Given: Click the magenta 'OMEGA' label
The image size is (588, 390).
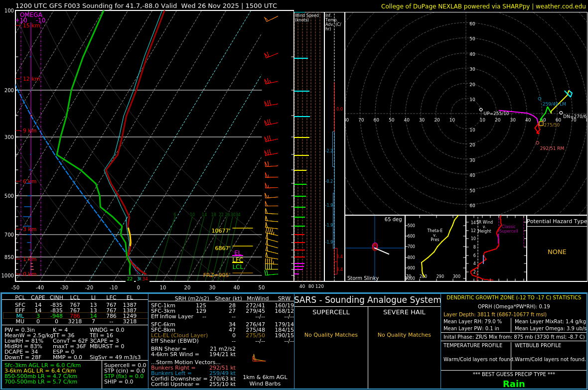Looking at the screenshot, I should tap(31, 15).
